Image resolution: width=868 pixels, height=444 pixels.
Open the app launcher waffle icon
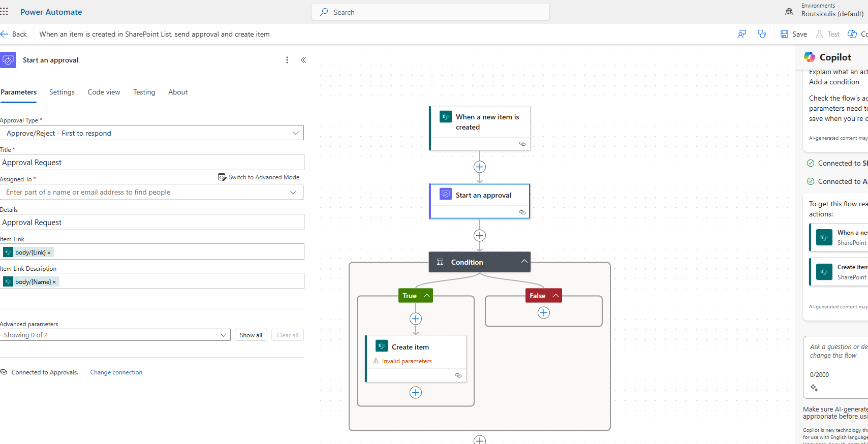click(4, 12)
